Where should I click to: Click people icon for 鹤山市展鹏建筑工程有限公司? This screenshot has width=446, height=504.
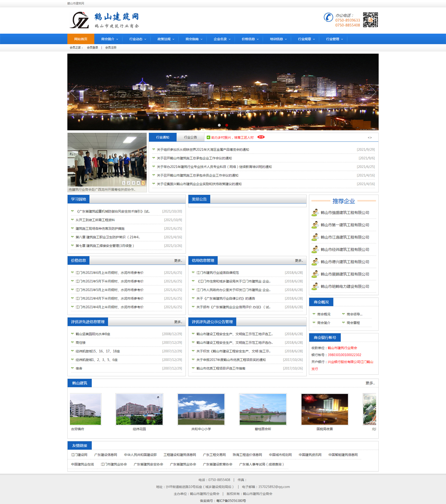click(x=315, y=274)
